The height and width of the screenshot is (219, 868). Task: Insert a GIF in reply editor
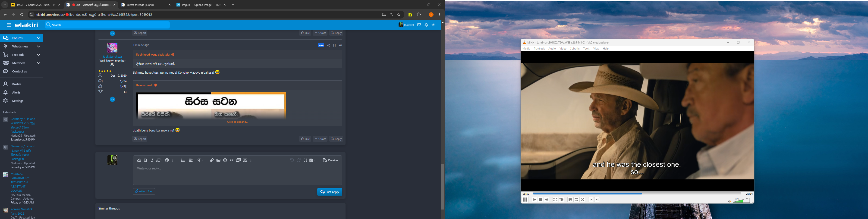232,160
